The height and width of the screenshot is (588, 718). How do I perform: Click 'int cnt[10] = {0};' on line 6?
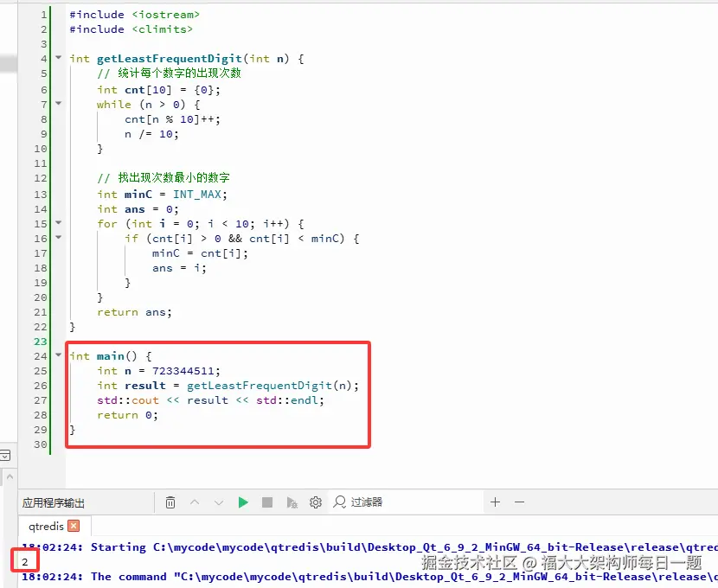[158, 90]
